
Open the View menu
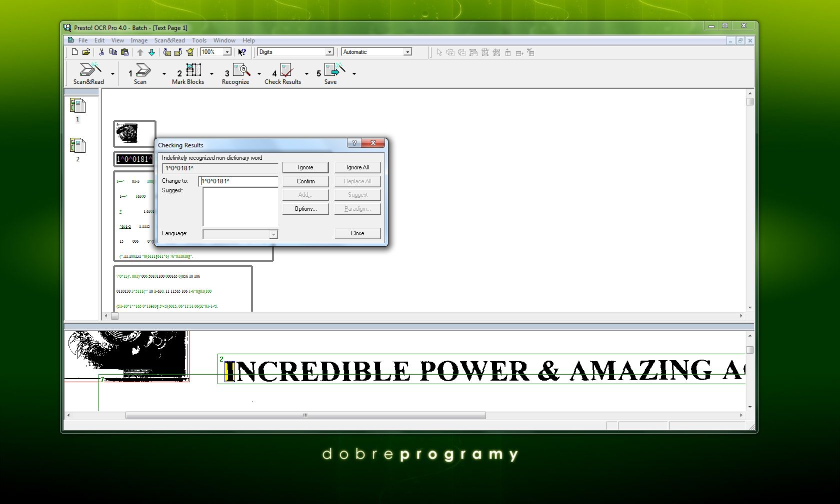point(117,40)
